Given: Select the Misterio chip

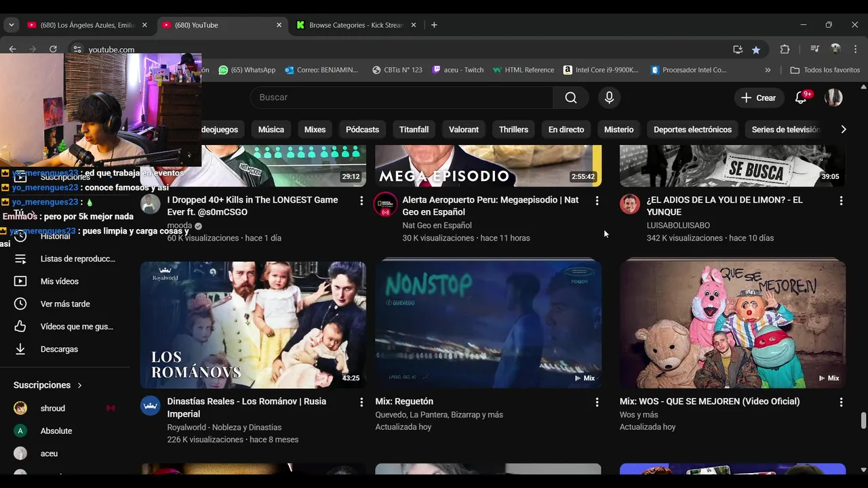Looking at the screenshot, I should point(619,129).
